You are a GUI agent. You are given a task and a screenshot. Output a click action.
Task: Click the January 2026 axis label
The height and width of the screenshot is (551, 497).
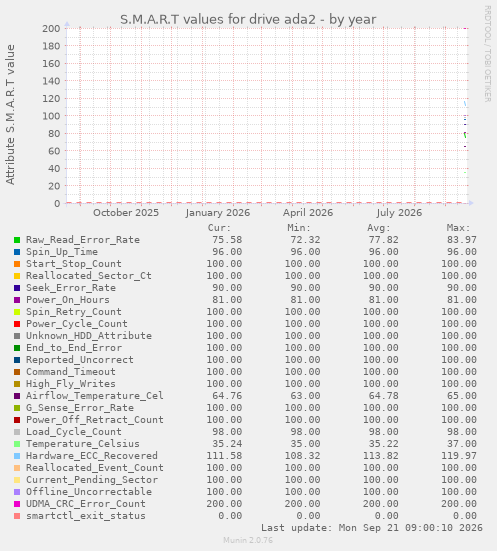click(218, 213)
